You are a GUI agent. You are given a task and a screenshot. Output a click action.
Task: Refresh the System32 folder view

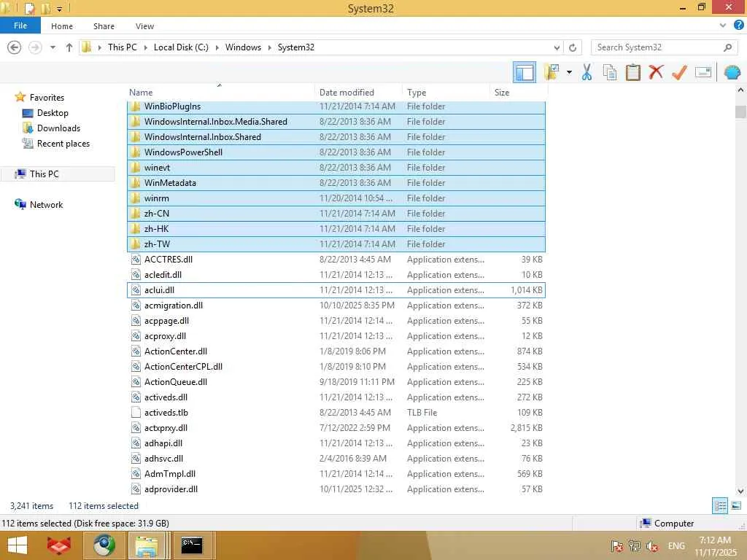coord(573,47)
